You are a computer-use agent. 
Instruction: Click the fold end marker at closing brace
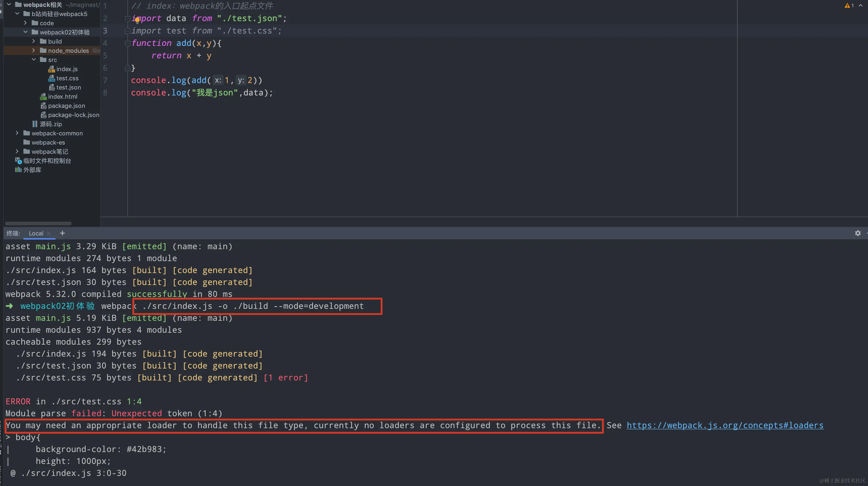point(127,68)
